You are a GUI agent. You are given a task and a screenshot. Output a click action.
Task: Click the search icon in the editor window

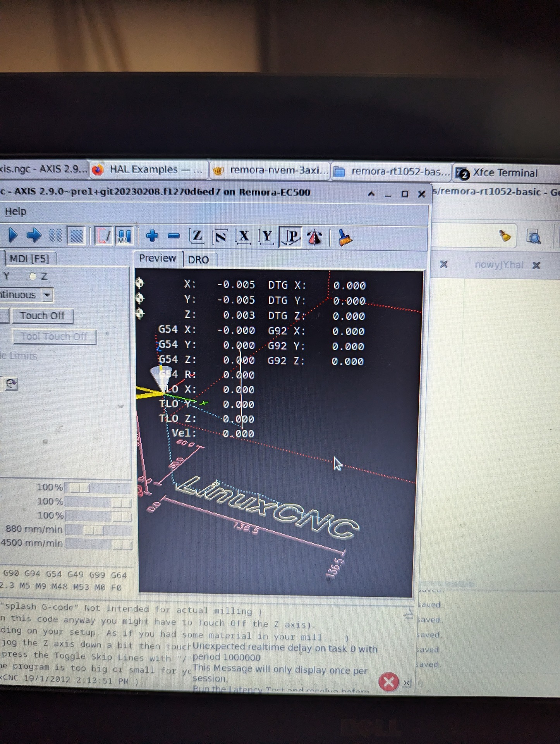[x=533, y=237]
